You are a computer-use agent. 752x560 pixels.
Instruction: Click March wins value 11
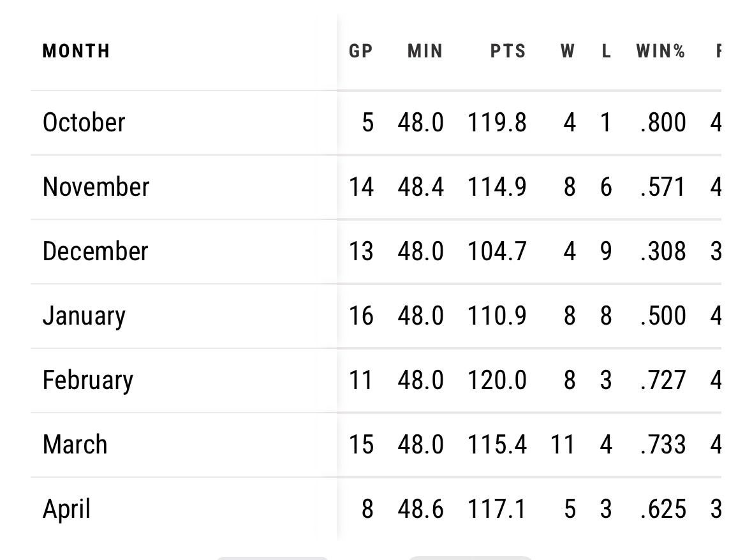[x=563, y=445]
